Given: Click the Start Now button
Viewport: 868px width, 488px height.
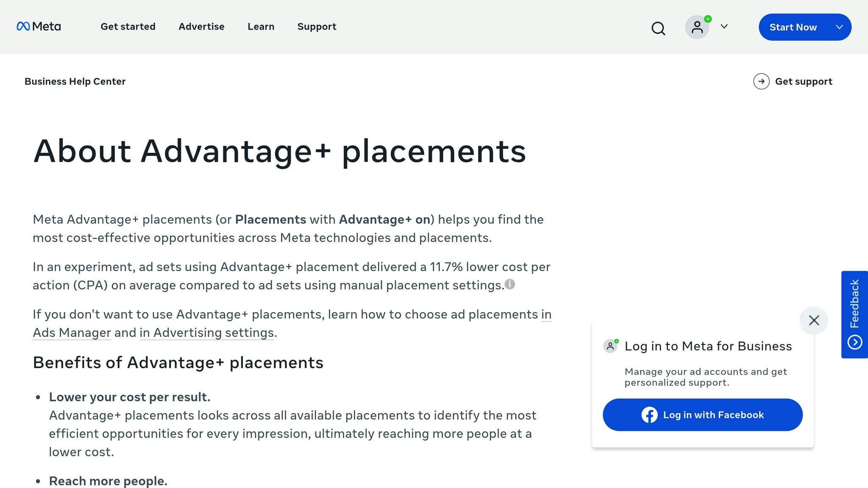Looking at the screenshot, I should click(793, 27).
